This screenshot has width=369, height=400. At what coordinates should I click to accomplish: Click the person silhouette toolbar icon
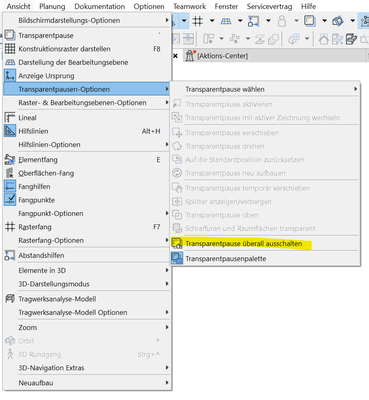282,21
